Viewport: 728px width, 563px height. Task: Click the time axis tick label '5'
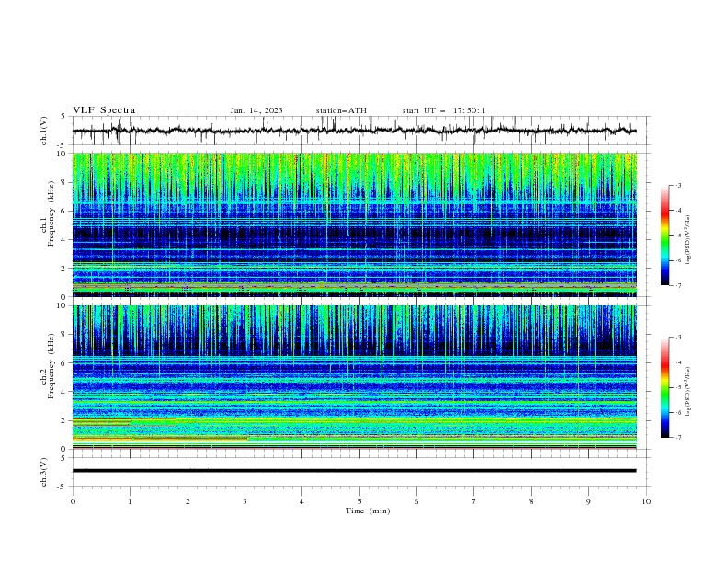tap(359, 501)
